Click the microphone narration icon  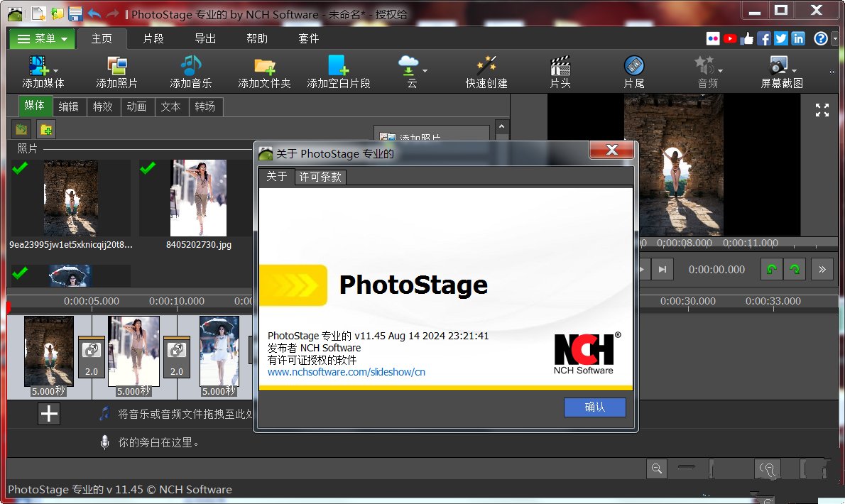coord(105,442)
